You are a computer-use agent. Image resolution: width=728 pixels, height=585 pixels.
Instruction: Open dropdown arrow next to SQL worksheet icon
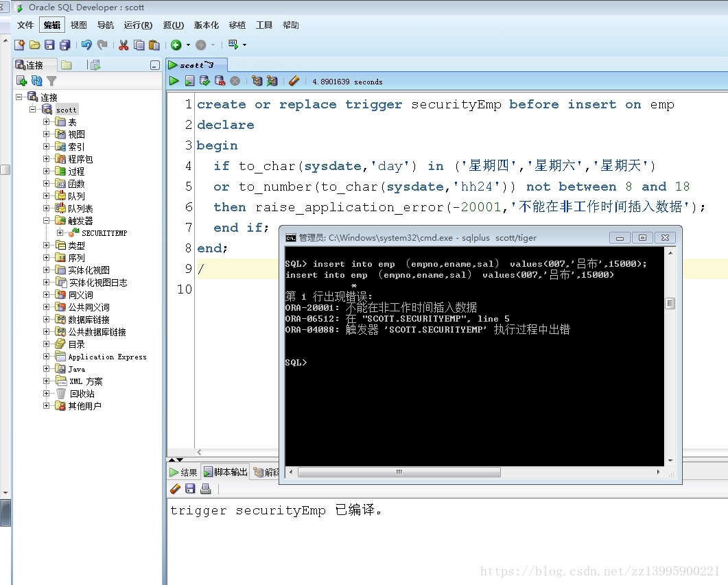point(245,45)
